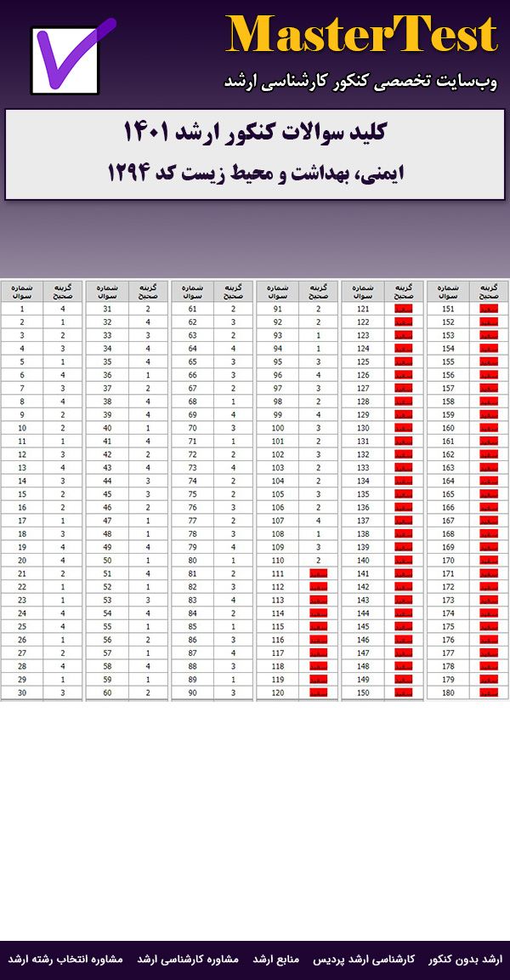Click the red hidden answer for question 121
The width and height of the screenshot is (510, 980).
[404, 310]
